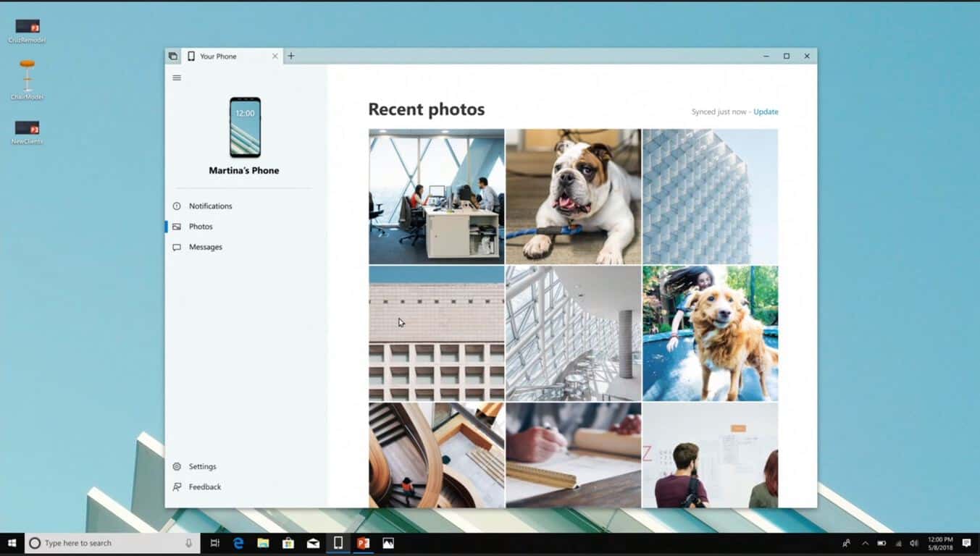This screenshot has width=980, height=556.
Task: Click the Update link
Action: tap(766, 111)
